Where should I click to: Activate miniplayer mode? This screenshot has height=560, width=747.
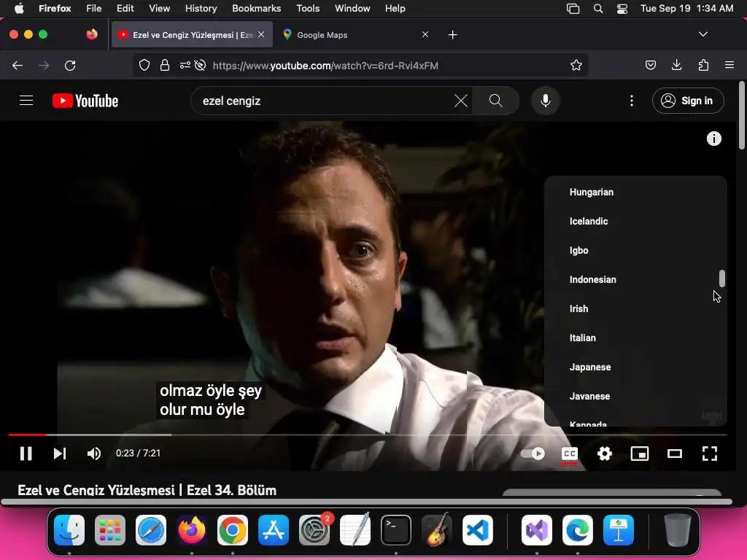coord(639,454)
